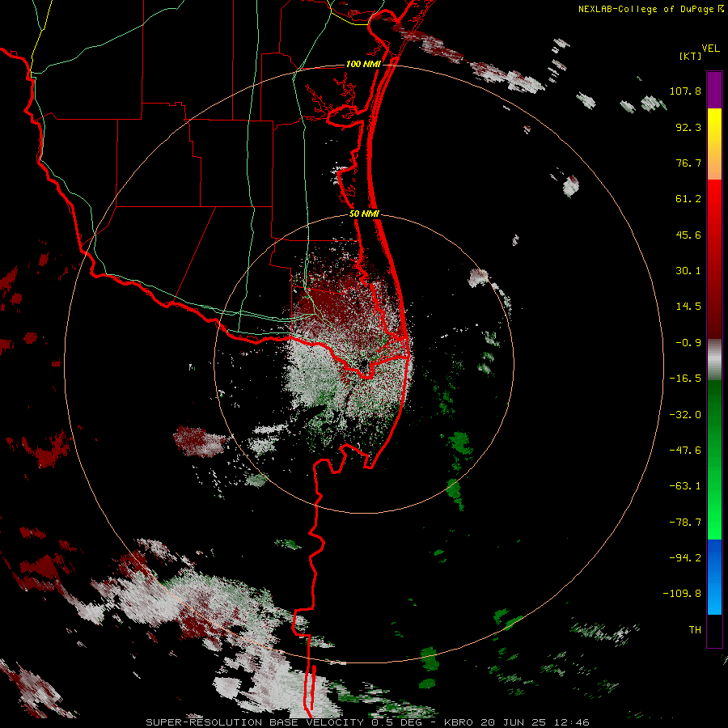Pick the dark TH segment of the color bar
728x728 pixels.
click(714, 630)
